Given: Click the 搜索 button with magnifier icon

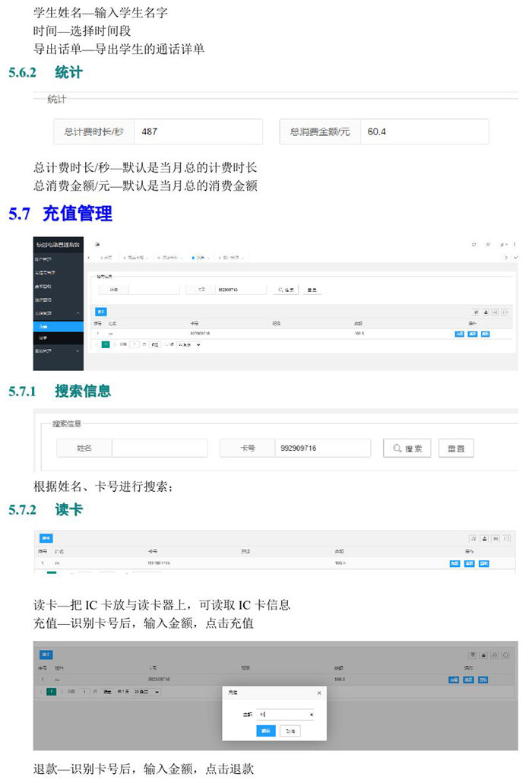Looking at the screenshot, I should pyautogui.click(x=407, y=449).
